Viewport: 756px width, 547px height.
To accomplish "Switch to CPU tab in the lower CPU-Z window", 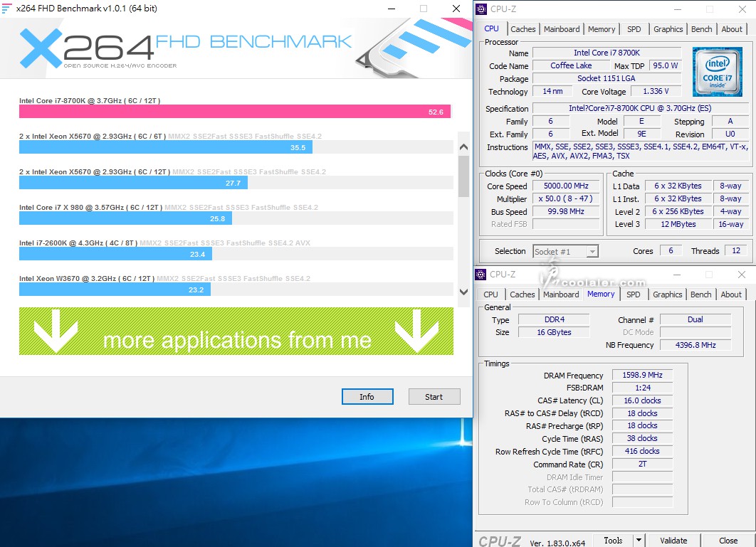I will click(490, 294).
